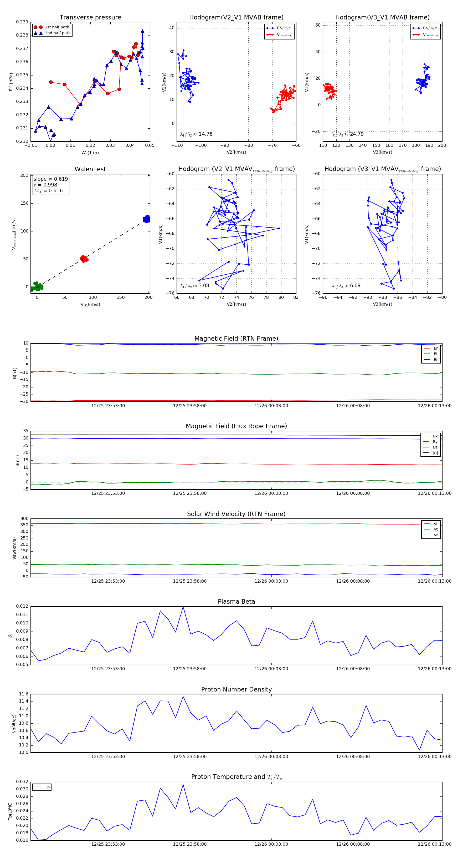
Task: Click the 'Plasma Beta' plot title
Action: (x=236, y=602)
